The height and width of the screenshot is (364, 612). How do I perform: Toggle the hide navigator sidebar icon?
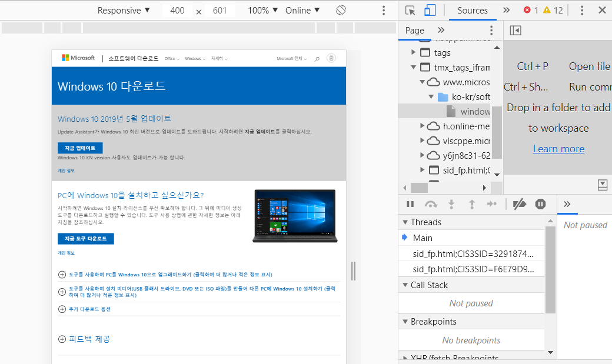pyautogui.click(x=515, y=31)
